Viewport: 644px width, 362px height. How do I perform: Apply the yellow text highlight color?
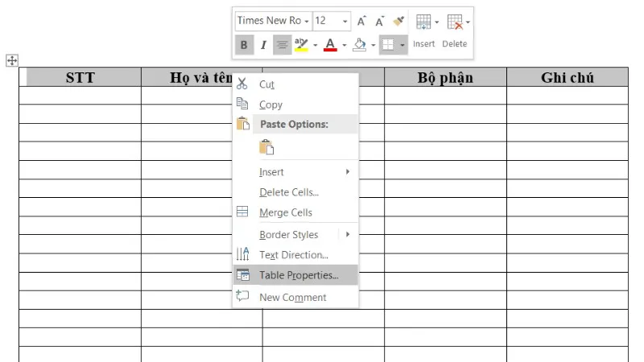coord(302,45)
